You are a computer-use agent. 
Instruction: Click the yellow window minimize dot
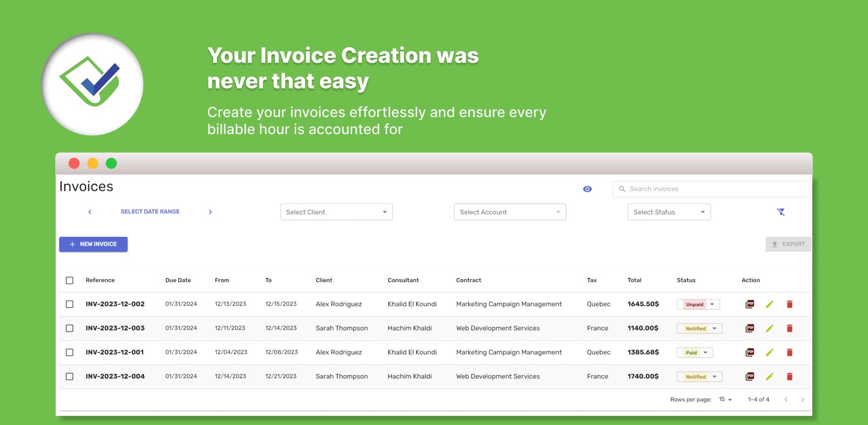tap(92, 163)
